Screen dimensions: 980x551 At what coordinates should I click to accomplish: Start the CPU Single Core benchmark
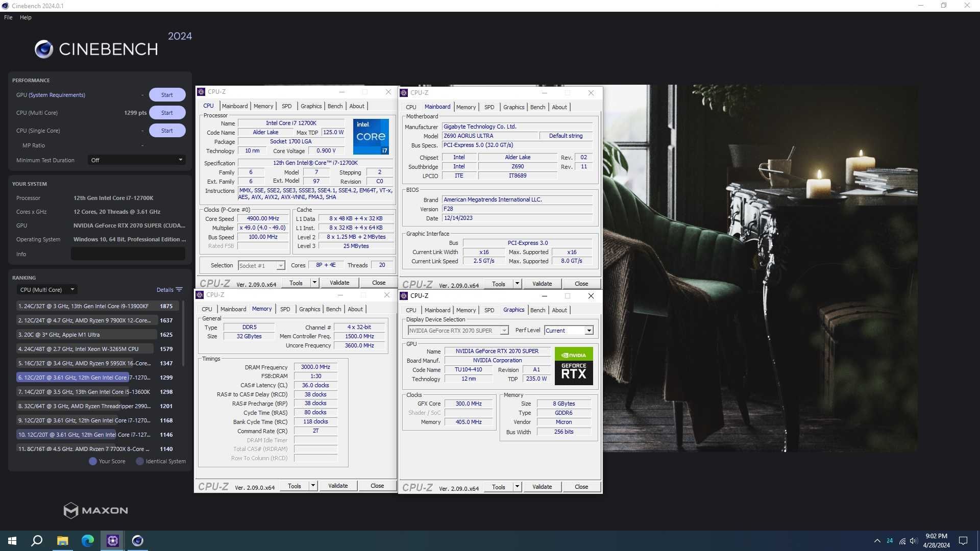(167, 131)
